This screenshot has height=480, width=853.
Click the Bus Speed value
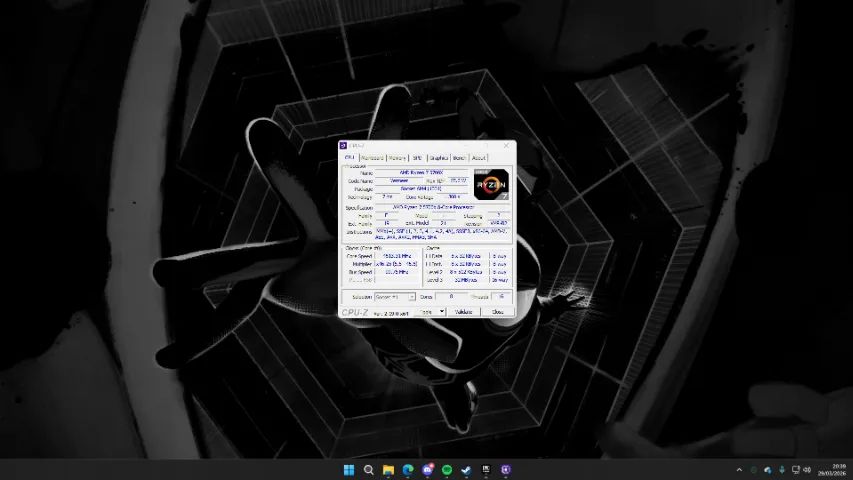click(397, 272)
